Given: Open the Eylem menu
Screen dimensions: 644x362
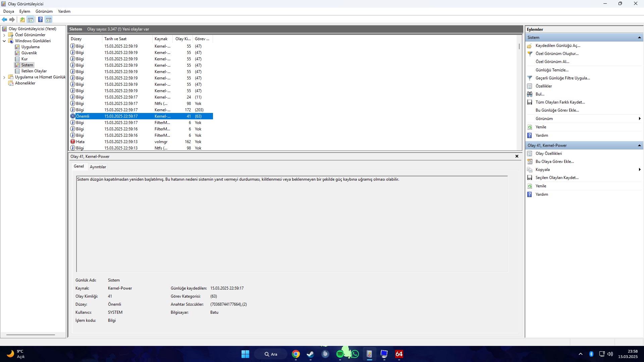Looking at the screenshot, I should (x=24, y=11).
